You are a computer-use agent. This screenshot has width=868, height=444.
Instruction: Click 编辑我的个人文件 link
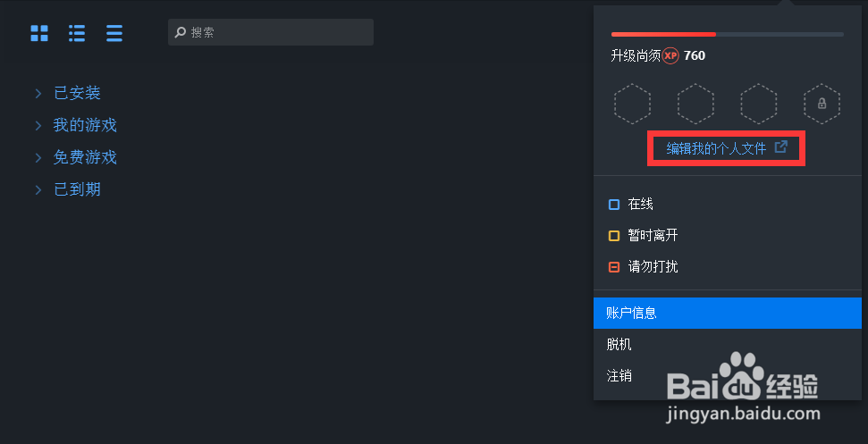[x=716, y=148]
